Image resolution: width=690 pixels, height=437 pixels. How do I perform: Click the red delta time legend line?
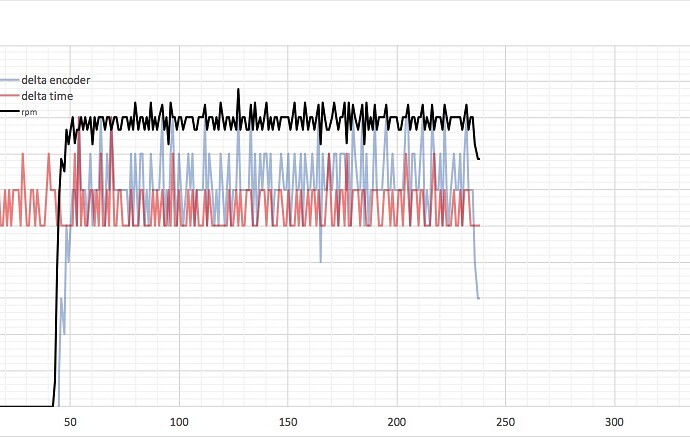(10, 96)
